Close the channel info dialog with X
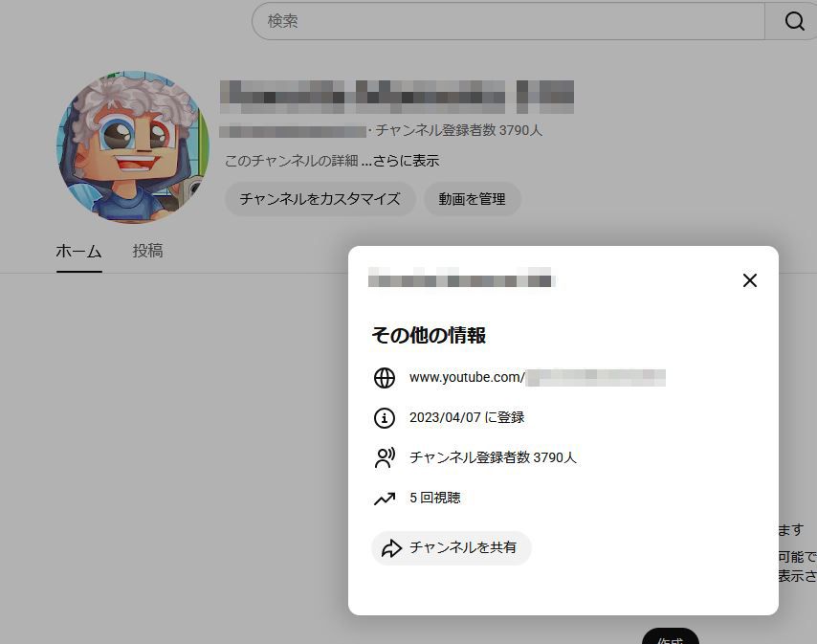 (749, 280)
